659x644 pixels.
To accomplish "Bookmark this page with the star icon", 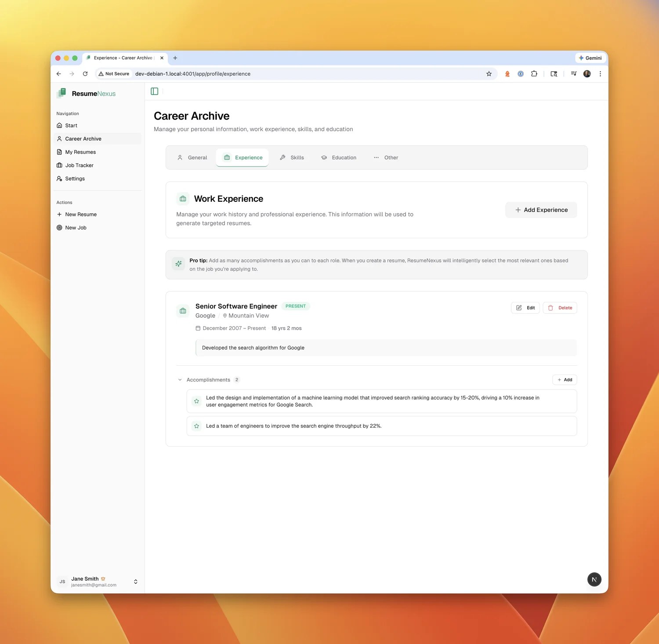I will 489,74.
